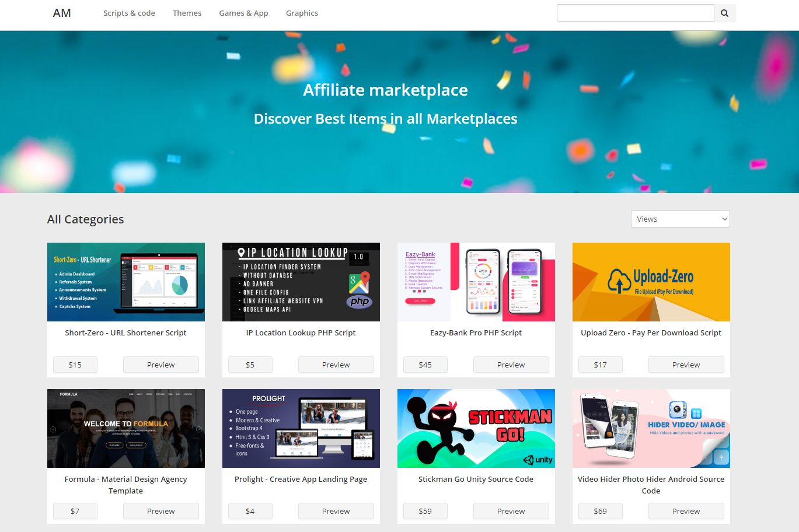The height and width of the screenshot is (532, 799).
Task: Click the search magnifier icon button
Action: pos(724,13)
